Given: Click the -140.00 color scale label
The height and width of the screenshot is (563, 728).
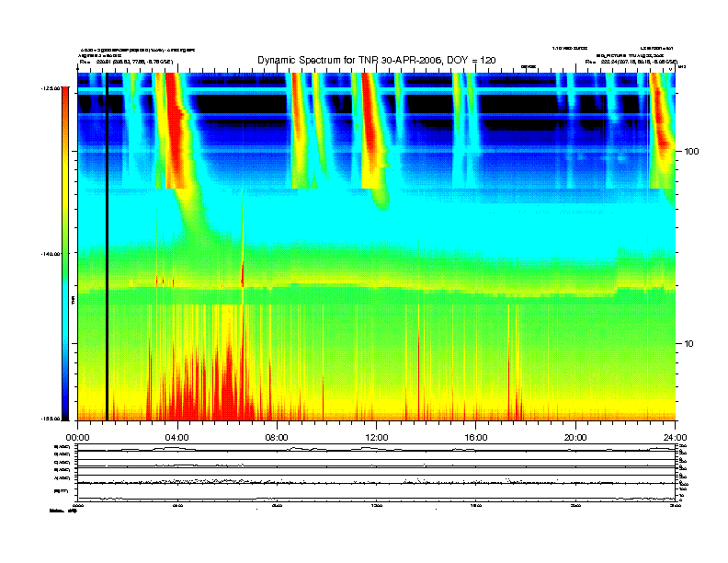Looking at the screenshot, I should [51, 254].
